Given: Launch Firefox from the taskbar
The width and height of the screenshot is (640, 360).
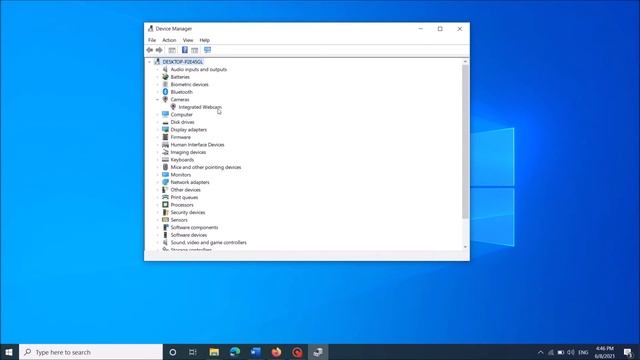Looking at the screenshot, I should pyautogui.click(x=276, y=352).
